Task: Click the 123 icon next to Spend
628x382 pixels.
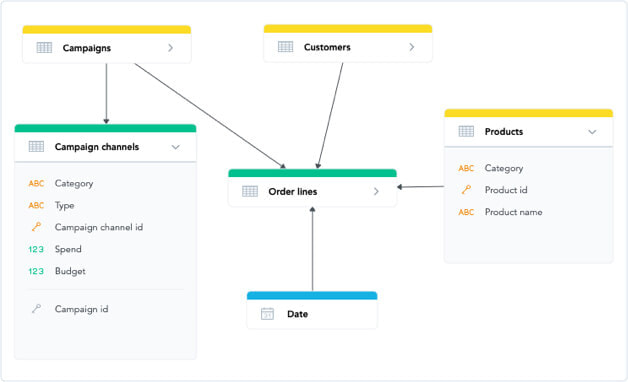Action: coord(36,249)
